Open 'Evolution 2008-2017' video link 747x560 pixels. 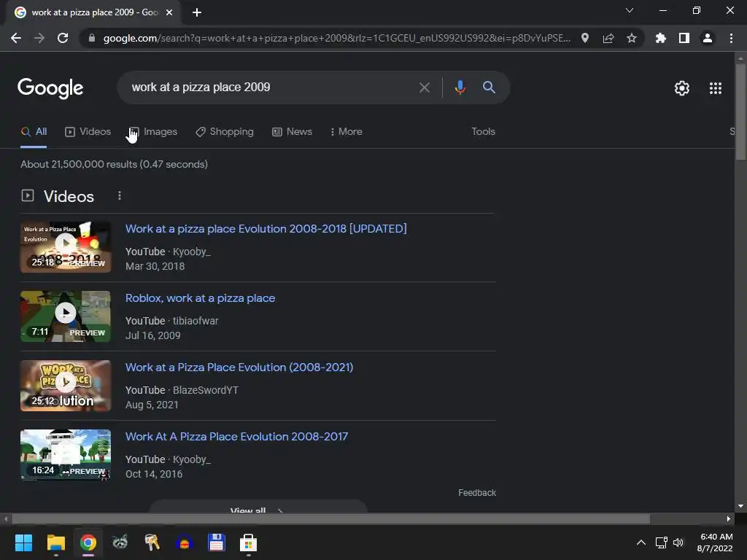pos(237,437)
